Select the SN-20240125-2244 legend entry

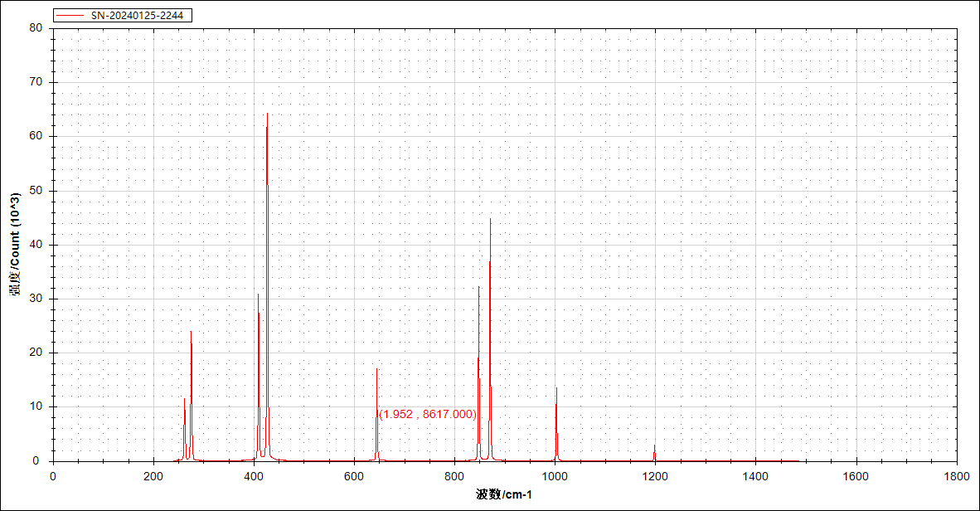tap(136, 15)
